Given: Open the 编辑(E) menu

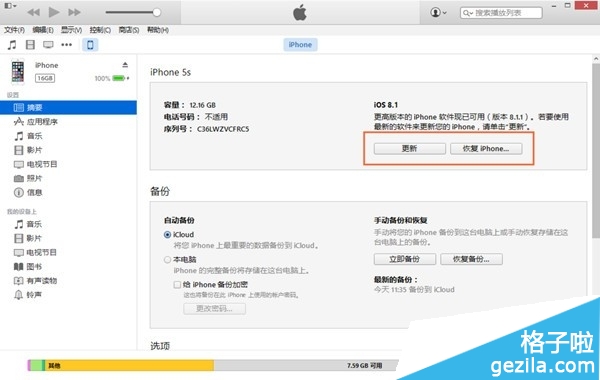Looking at the screenshot, I should [x=43, y=30].
